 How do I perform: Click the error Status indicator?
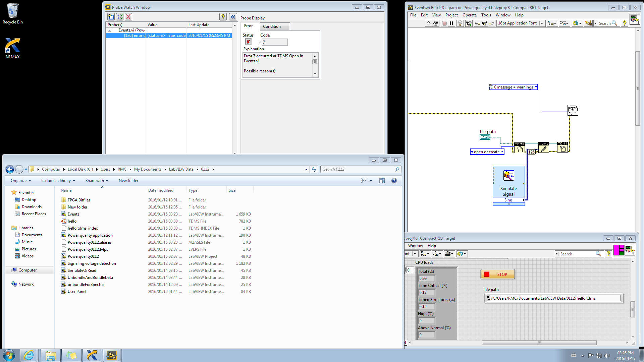248,42
